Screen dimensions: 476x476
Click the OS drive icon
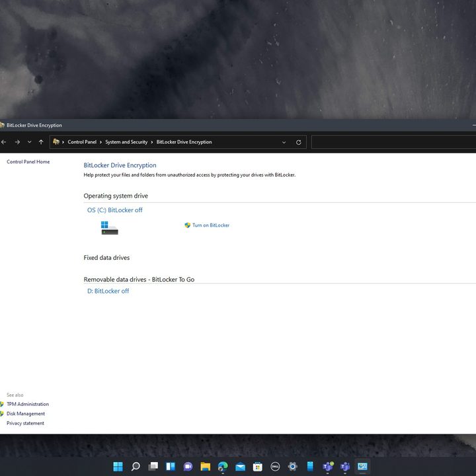[x=110, y=227]
